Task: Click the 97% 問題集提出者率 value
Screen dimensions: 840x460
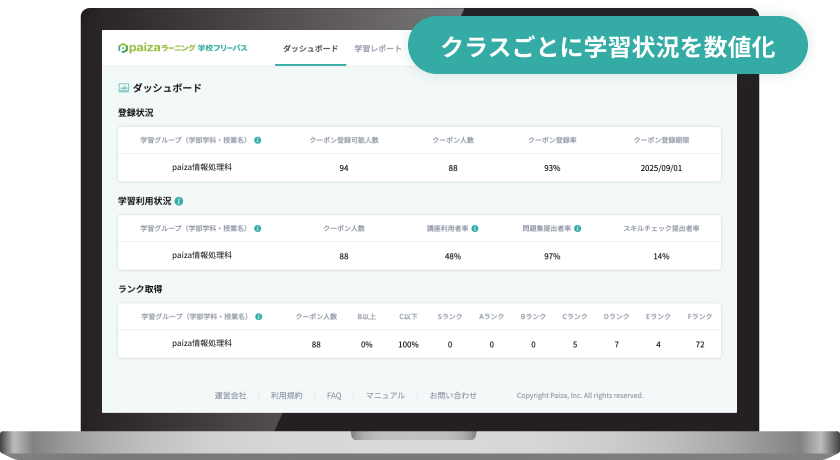Action: pyautogui.click(x=552, y=257)
